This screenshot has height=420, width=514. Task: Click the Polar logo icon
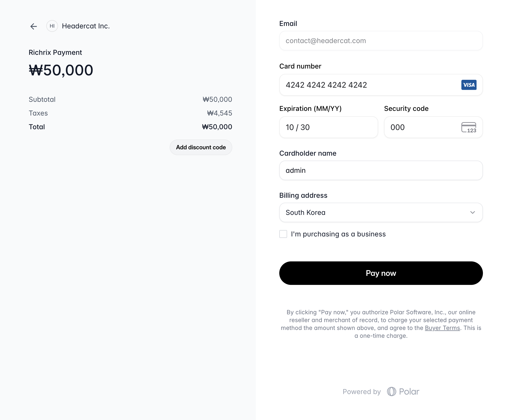click(391, 392)
